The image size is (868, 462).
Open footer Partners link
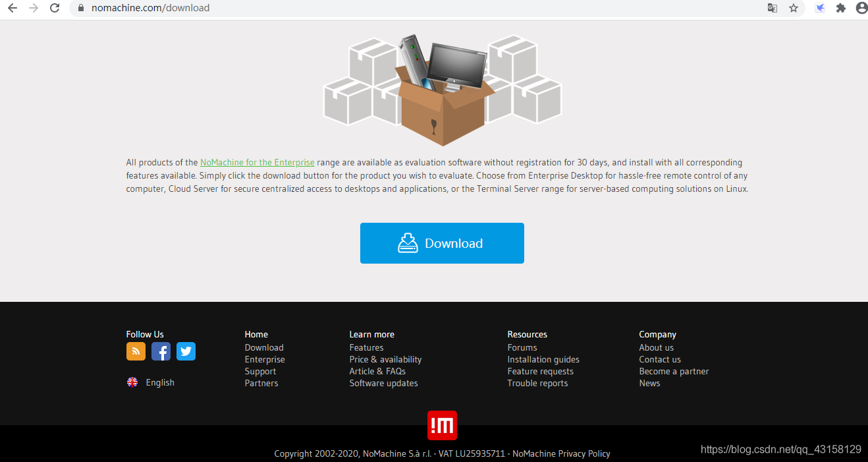click(261, 383)
